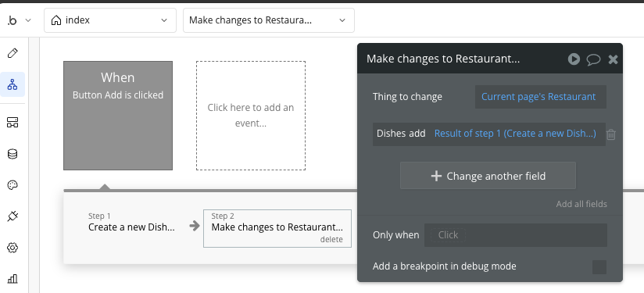Viewport: 644px width, 293px height.
Task: Click the house icon in the page selector
Action: click(56, 20)
